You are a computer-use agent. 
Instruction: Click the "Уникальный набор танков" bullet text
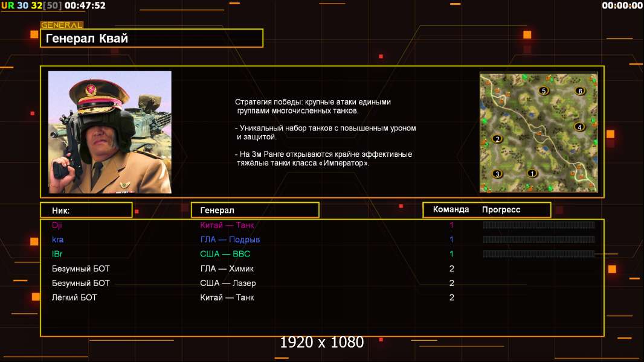(325, 132)
